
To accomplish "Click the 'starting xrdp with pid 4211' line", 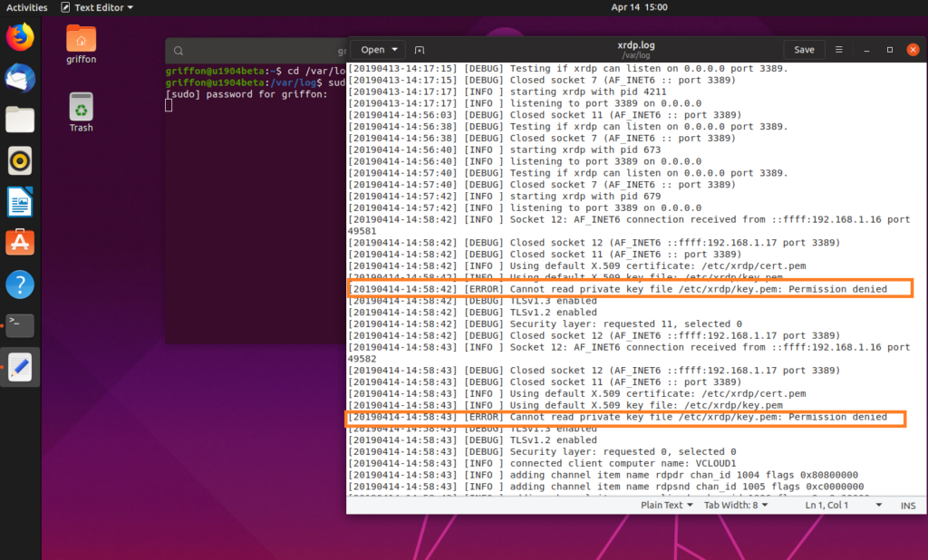I will 507,92.
